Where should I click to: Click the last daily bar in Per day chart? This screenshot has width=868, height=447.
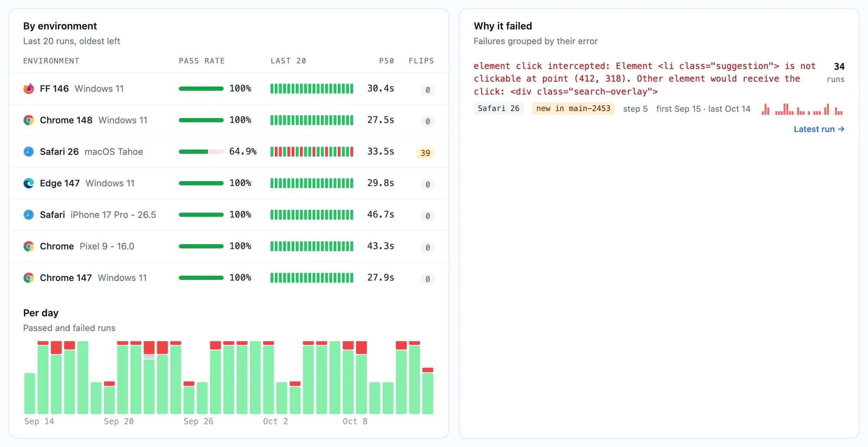tap(428, 391)
